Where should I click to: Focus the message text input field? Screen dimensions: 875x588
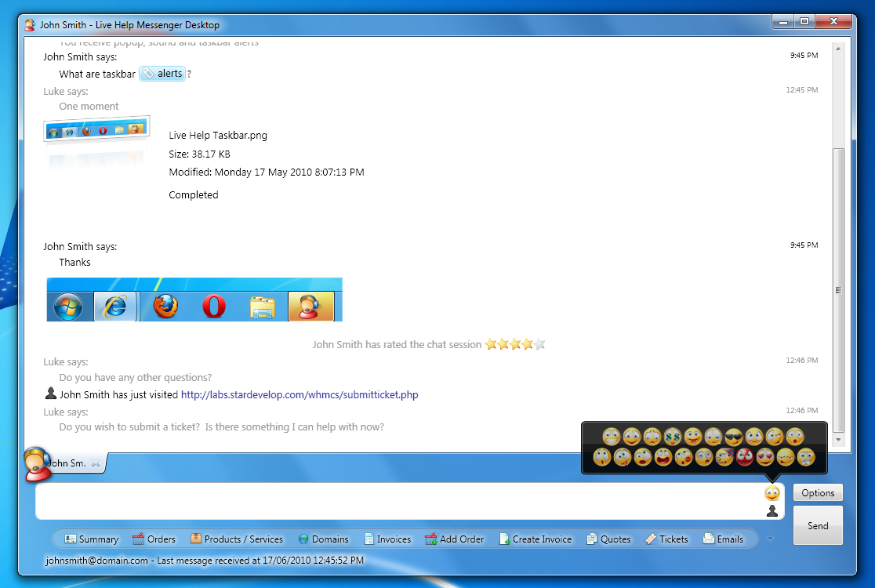[x=392, y=500]
